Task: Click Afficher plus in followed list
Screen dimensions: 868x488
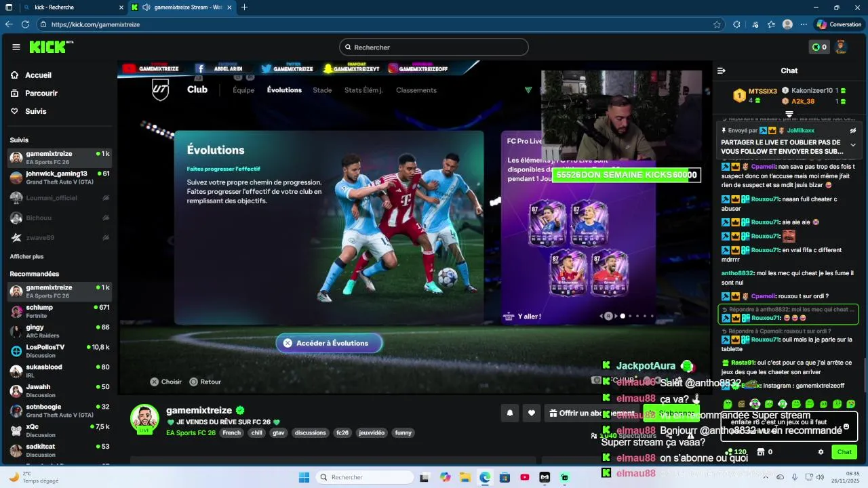Action: click(26, 257)
